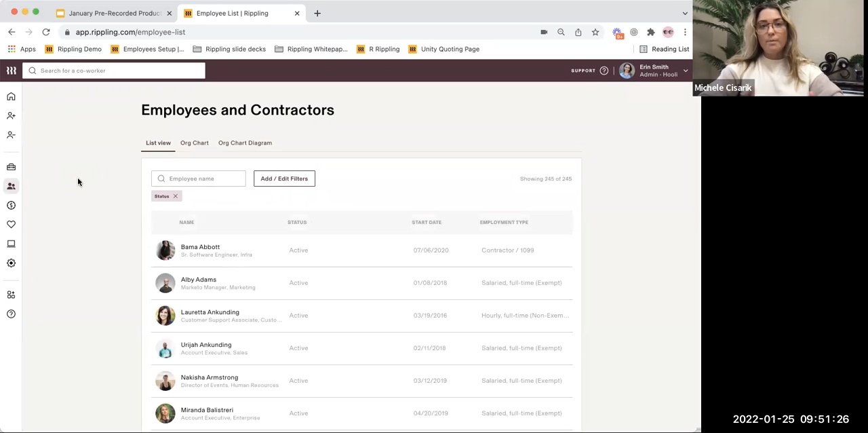This screenshot has width=868, height=433.
Task: Open the briefcase sidebar icon
Action: tap(11, 167)
